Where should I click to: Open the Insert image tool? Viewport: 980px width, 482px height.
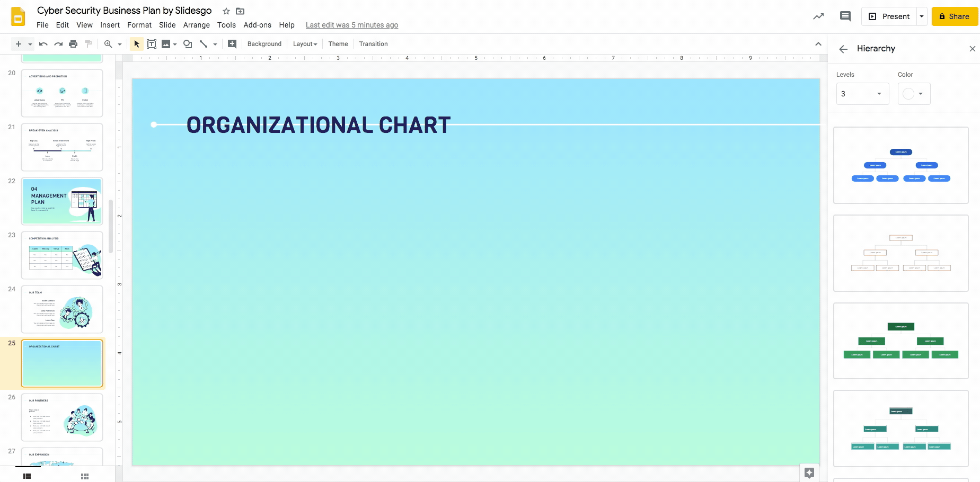pos(166,43)
